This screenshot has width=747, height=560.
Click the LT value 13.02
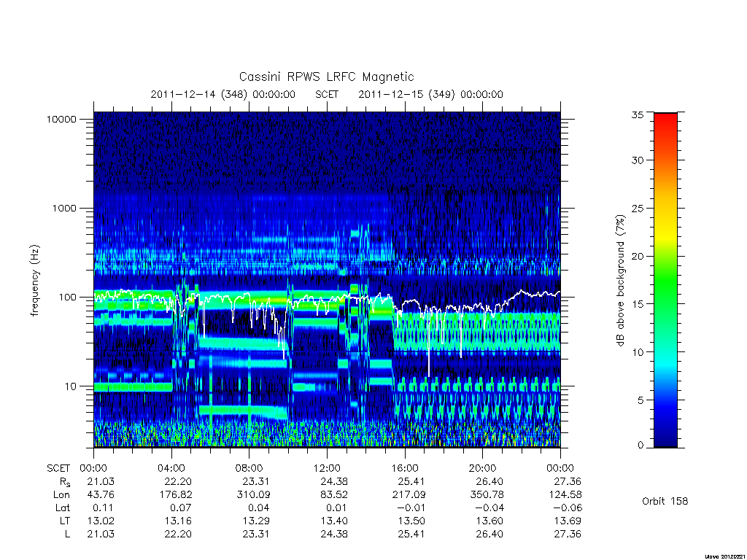pyautogui.click(x=101, y=521)
